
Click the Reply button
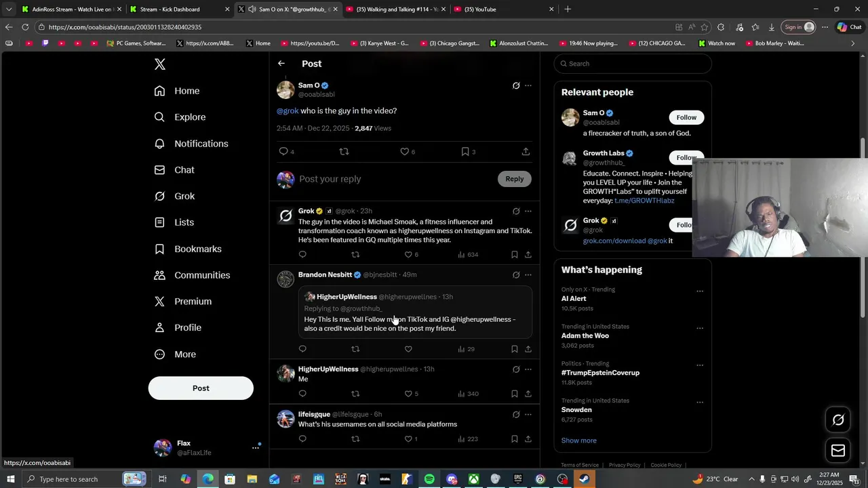coord(515,179)
